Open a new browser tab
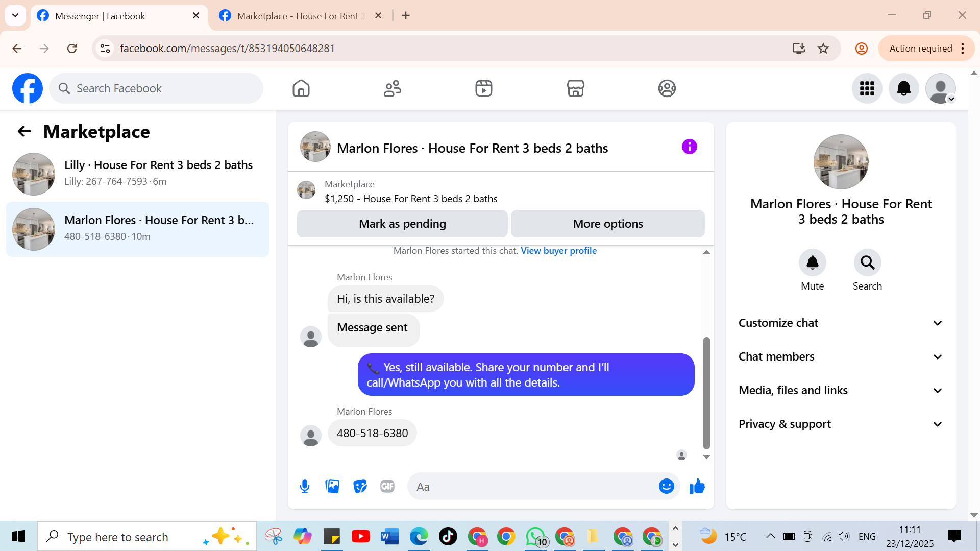Screen dimensions: 980x551 406,16
